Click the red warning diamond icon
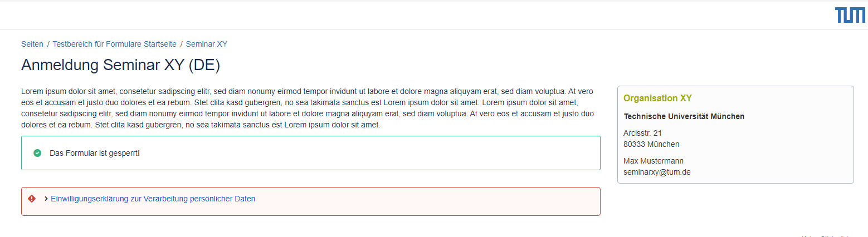Image resolution: width=868 pixels, height=237 pixels. tap(32, 199)
